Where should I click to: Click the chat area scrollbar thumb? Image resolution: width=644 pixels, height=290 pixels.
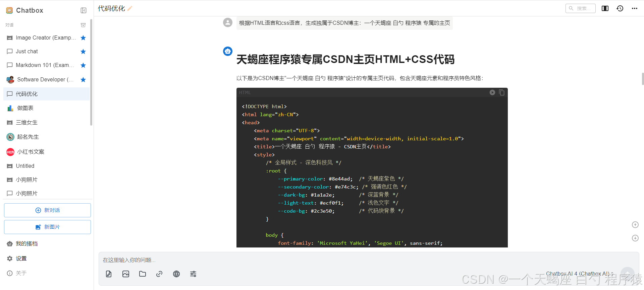643,79
